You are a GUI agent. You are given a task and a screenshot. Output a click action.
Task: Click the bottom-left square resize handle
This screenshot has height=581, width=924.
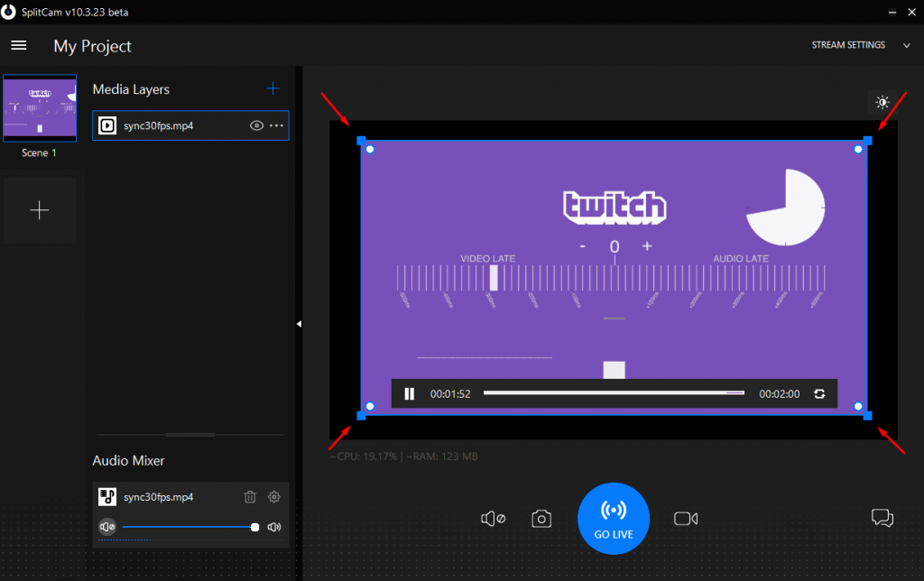[361, 416]
